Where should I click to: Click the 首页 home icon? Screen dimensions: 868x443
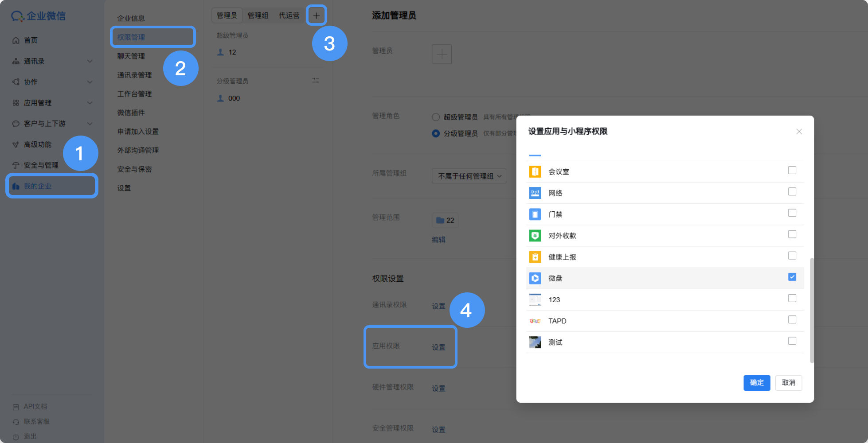[16, 40]
